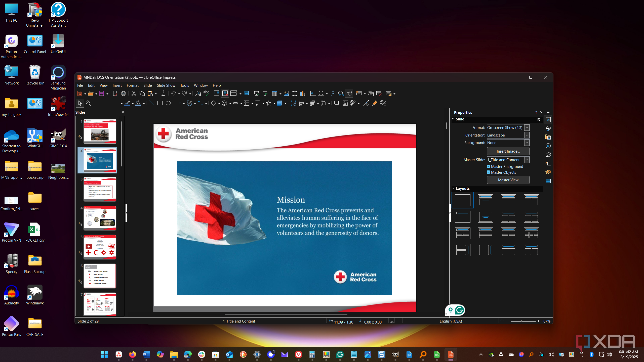Select slide 4 thumbnail
Screen dimensions: 644x362
[x=100, y=218]
